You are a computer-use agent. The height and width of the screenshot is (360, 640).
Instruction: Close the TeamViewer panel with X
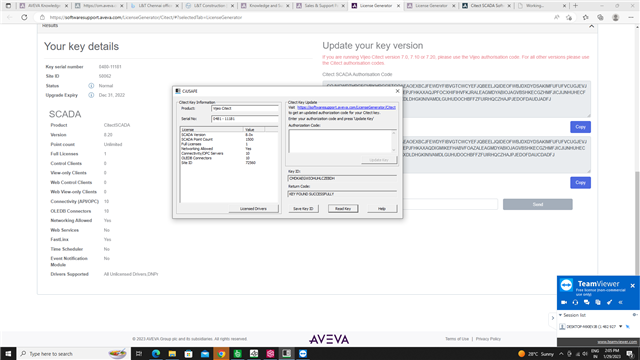point(633,286)
